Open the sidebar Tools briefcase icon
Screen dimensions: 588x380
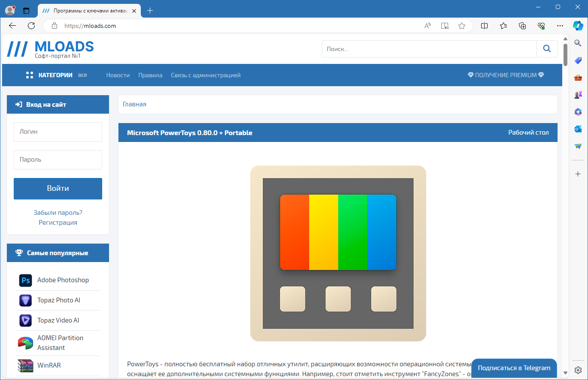coord(578,78)
